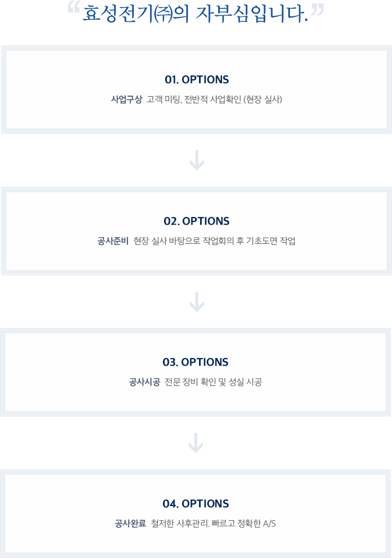Select the 02. OPTIONS heading
Screen dimensions: 392x558
pyautogui.click(x=196, y=221)
